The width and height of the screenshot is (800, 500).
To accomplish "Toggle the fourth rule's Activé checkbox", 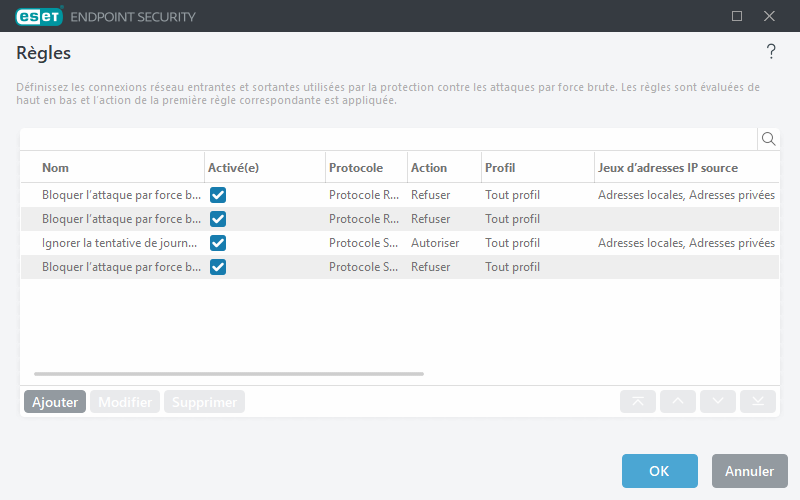I will point(218,267).
